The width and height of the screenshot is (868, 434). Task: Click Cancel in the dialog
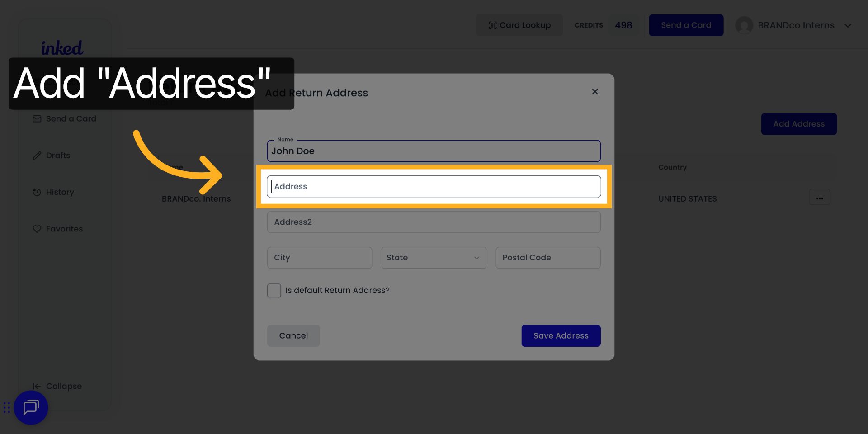coord(293,335)
